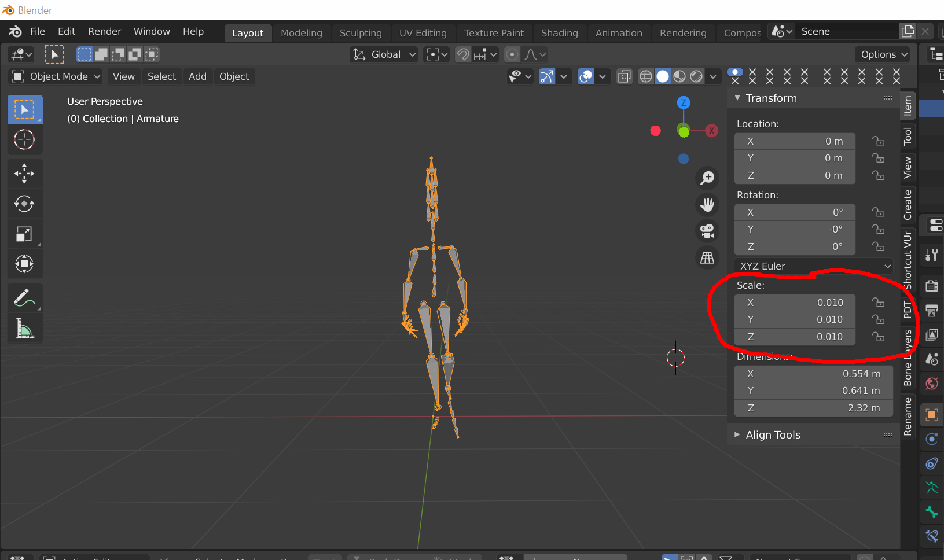Activate the Annotate tool
Viewport: 944px width, 560px height.
coord(24,297)
